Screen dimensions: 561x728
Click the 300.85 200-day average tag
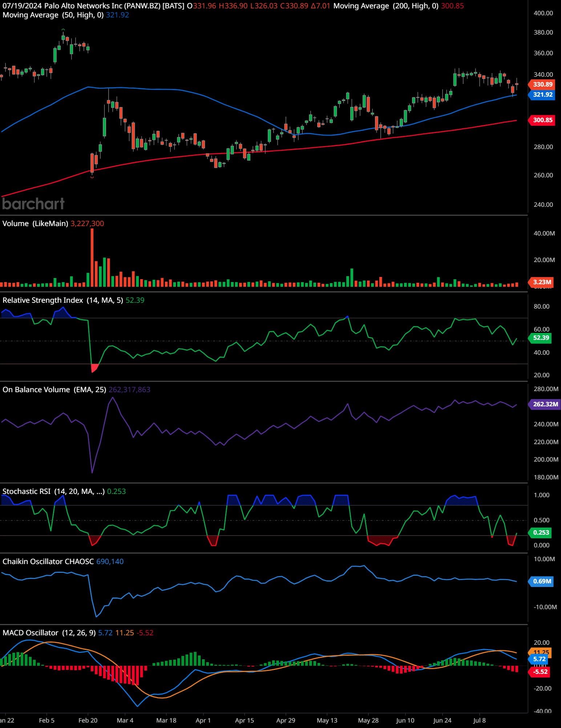tap(542, 120)
